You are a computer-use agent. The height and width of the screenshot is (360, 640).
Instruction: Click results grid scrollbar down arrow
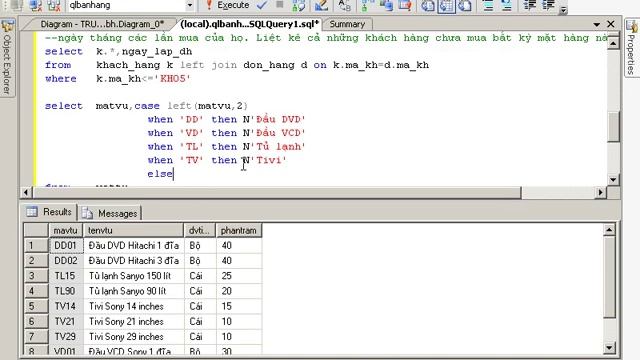[x=609, y=348]
